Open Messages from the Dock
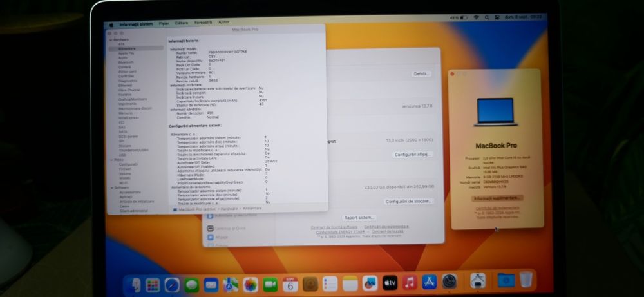 [x=191, y=285]
